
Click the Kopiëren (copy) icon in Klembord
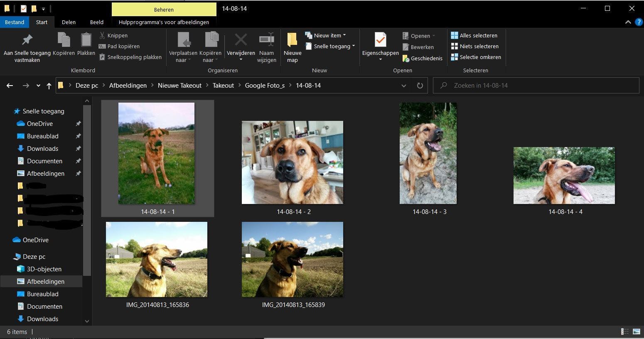[64, 40]
